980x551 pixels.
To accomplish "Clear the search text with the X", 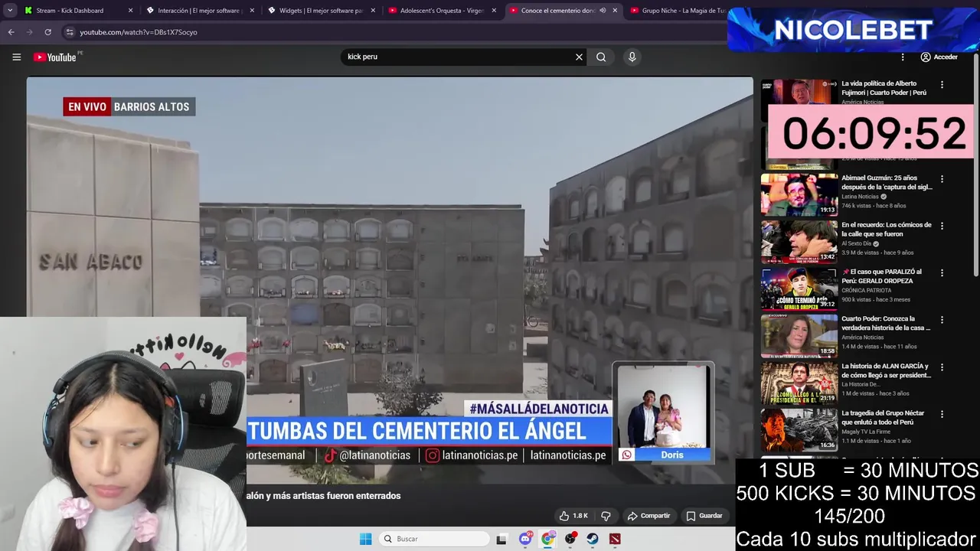I will click(579, 57).
